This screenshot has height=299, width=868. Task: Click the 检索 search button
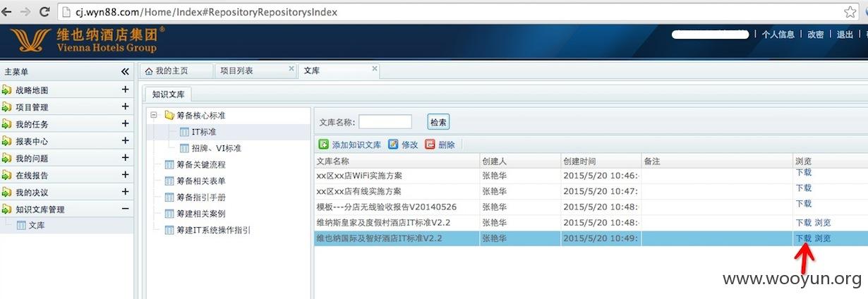438,122
